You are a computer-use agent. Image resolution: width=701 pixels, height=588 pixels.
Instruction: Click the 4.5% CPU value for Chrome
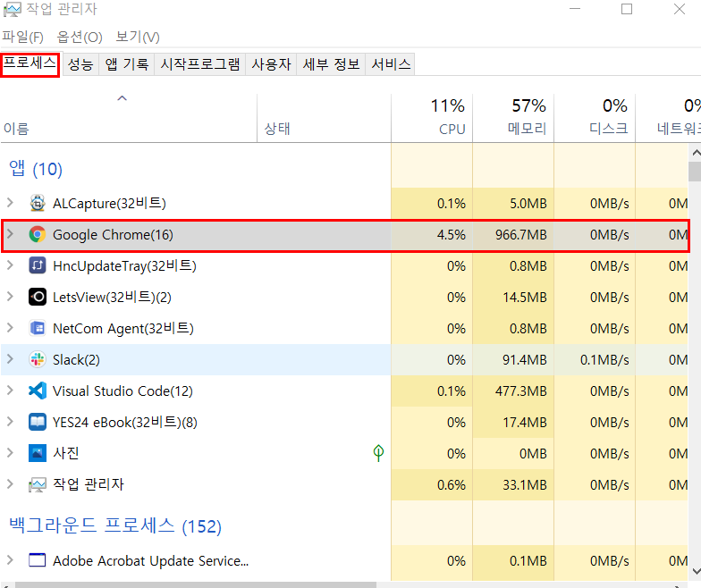(x=451, y=234)
